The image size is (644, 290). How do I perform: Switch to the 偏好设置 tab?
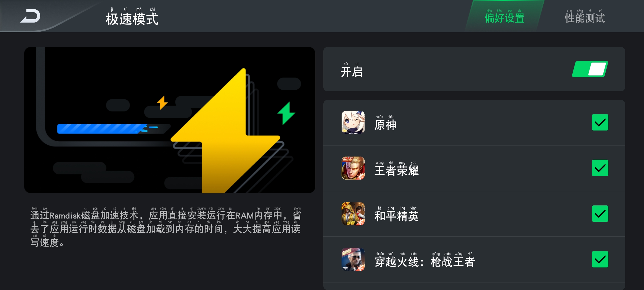(504, 16)
